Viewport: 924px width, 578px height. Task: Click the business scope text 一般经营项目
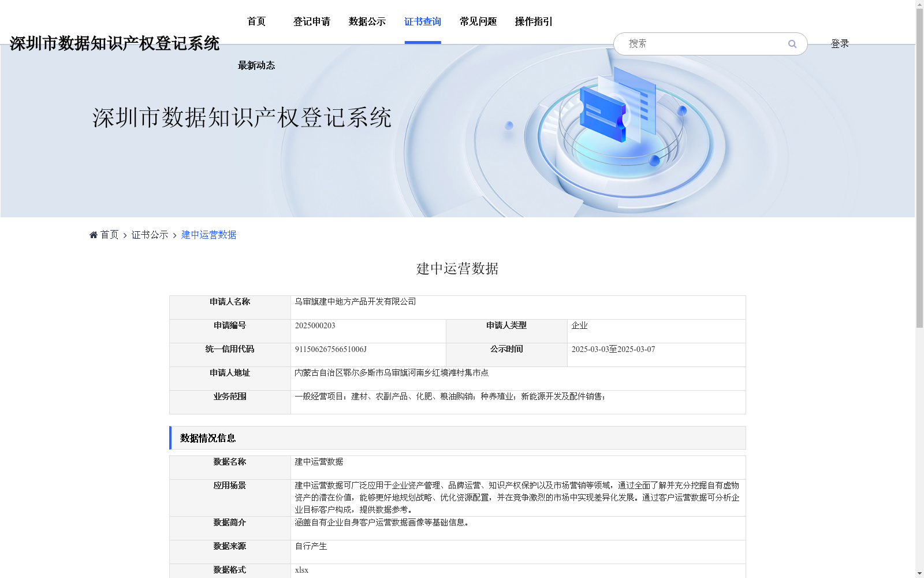(x=450, y=397)
